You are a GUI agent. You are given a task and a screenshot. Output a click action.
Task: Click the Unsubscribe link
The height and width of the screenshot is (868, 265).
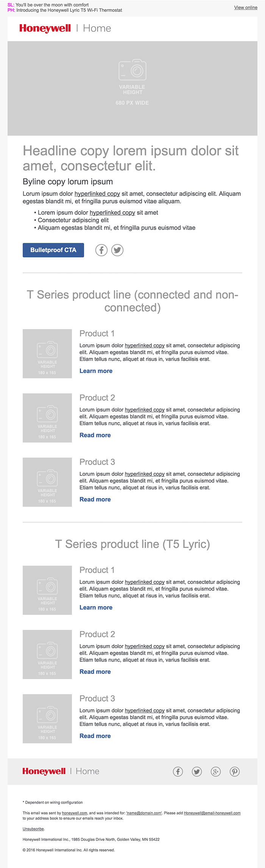point(33,829)
